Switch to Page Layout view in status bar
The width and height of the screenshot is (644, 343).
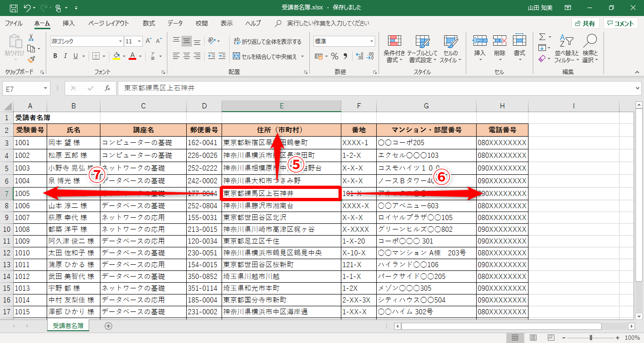(533, 338)
